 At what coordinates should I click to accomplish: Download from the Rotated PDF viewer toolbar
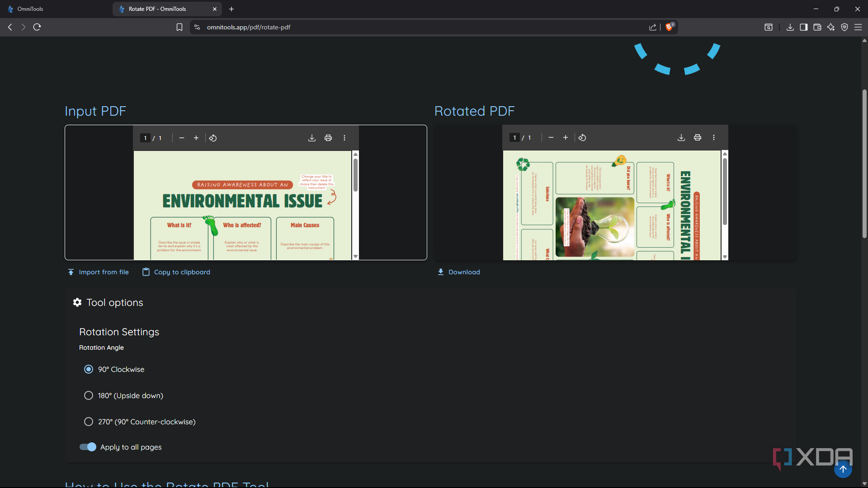[x=681, y=137]
